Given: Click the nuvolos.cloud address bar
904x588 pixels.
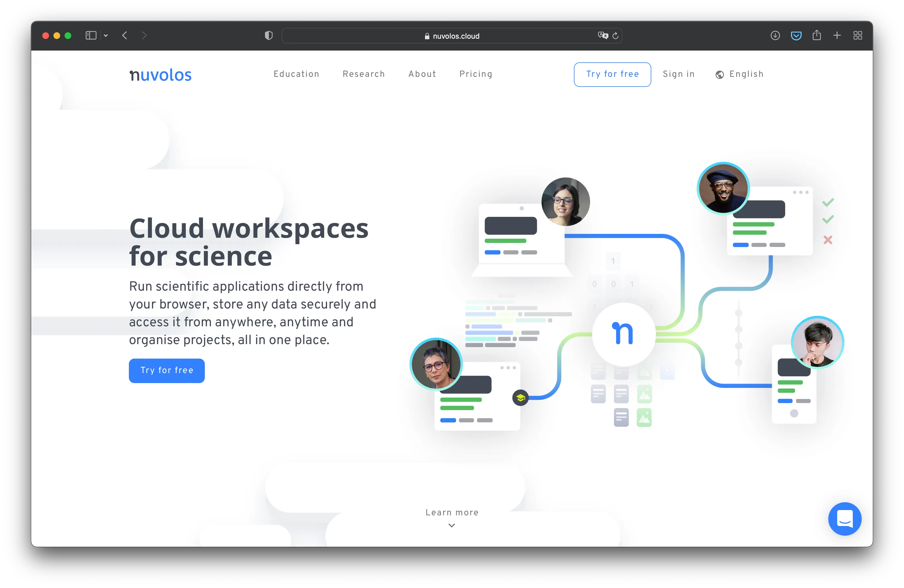Looking at the screenshot, I should click(452, 36).
